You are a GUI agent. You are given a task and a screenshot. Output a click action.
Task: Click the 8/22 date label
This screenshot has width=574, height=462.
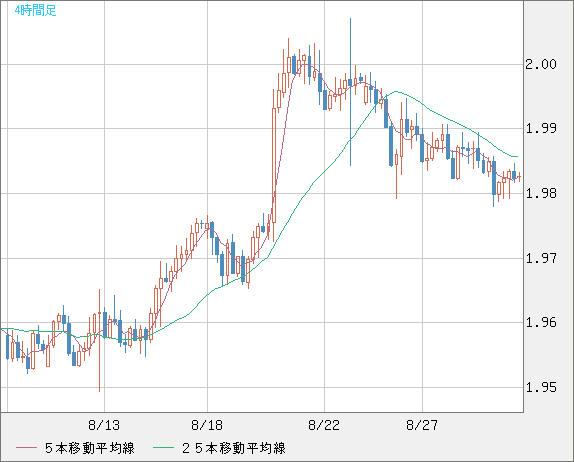pyautogui.click(x=324, y=425)
